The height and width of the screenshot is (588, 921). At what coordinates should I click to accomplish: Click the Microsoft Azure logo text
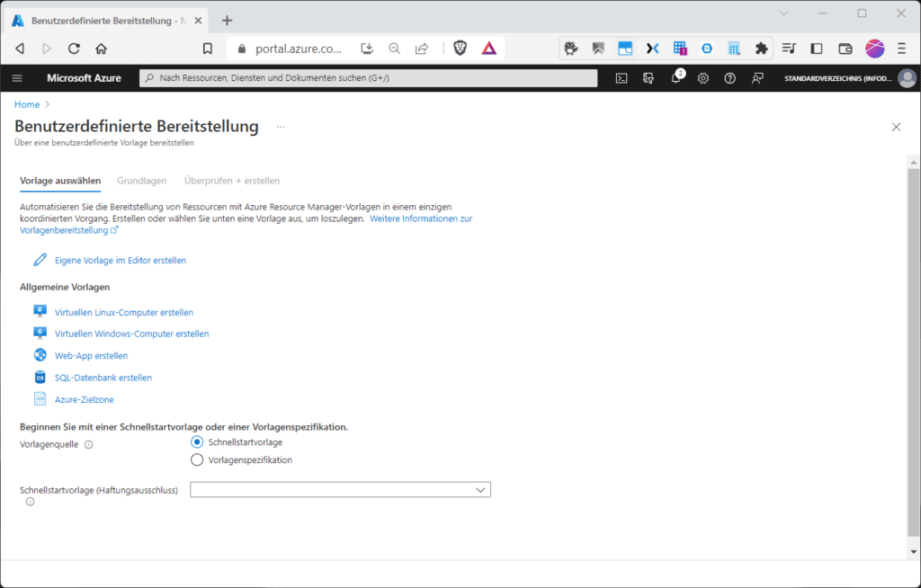(84, 78)
